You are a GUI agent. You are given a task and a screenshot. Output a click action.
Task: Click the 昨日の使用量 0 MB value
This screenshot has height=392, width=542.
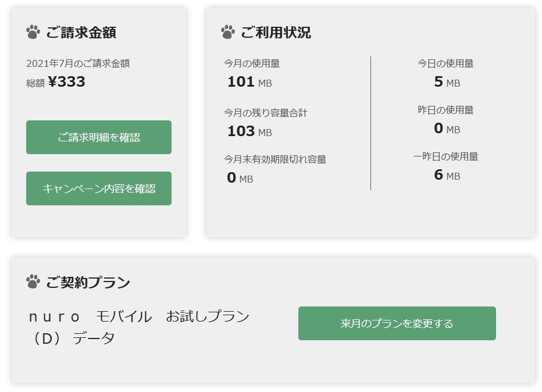click(446, 129)
